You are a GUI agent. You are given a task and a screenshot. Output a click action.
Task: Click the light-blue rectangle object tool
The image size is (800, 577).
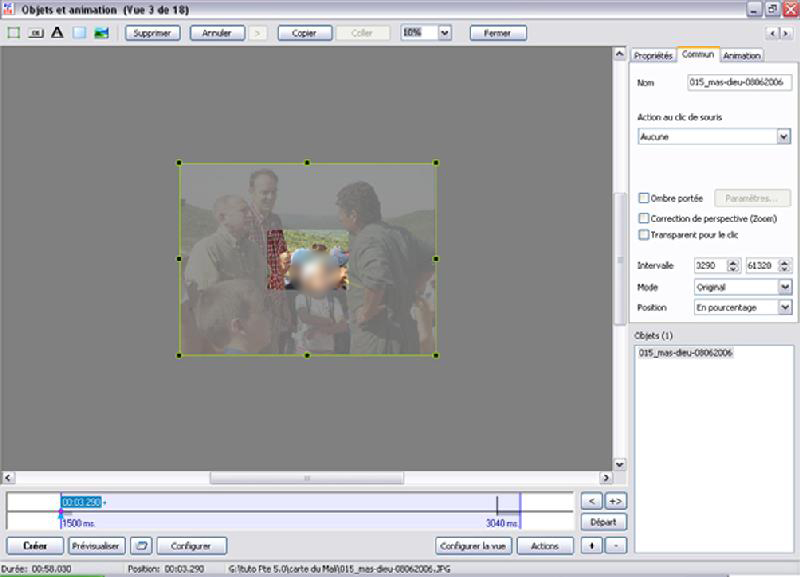pos(79,33)
